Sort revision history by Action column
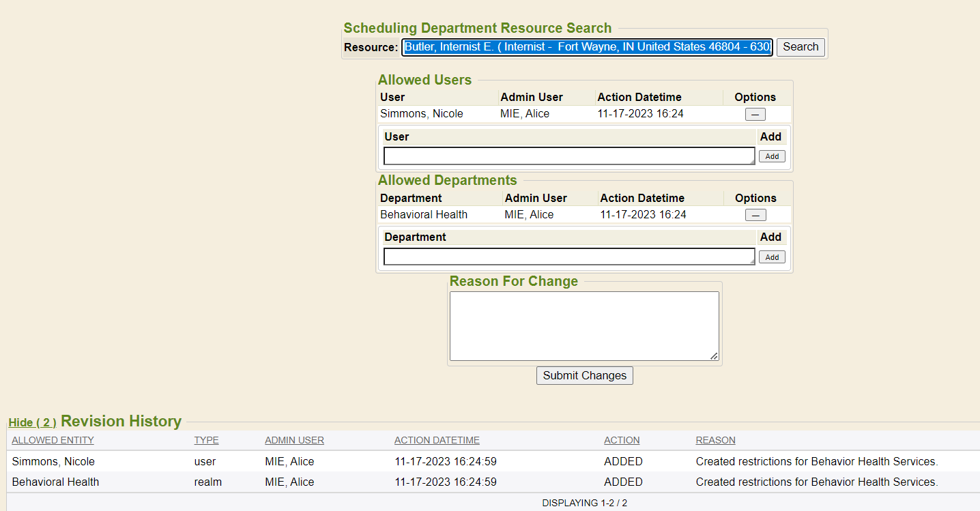 (622, 441)
